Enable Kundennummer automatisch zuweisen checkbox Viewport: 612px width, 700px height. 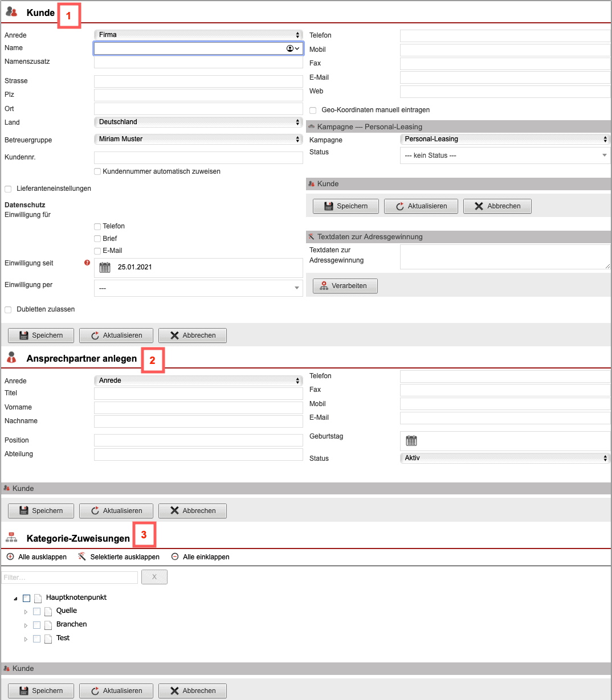pyautogui.click(x=97, y=171)
